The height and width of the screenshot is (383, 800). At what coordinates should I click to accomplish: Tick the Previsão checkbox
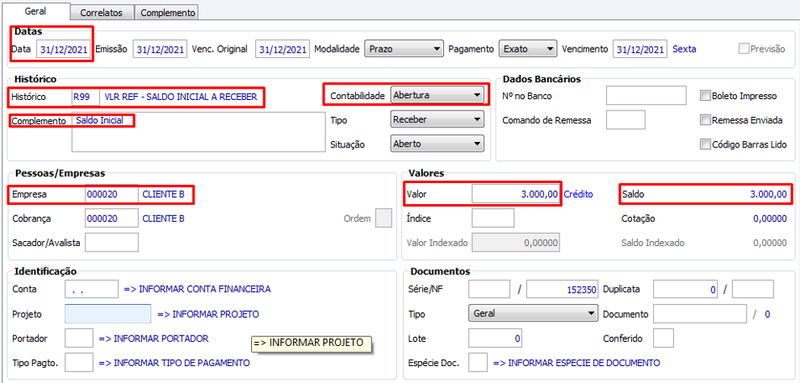tap(743, 49)
